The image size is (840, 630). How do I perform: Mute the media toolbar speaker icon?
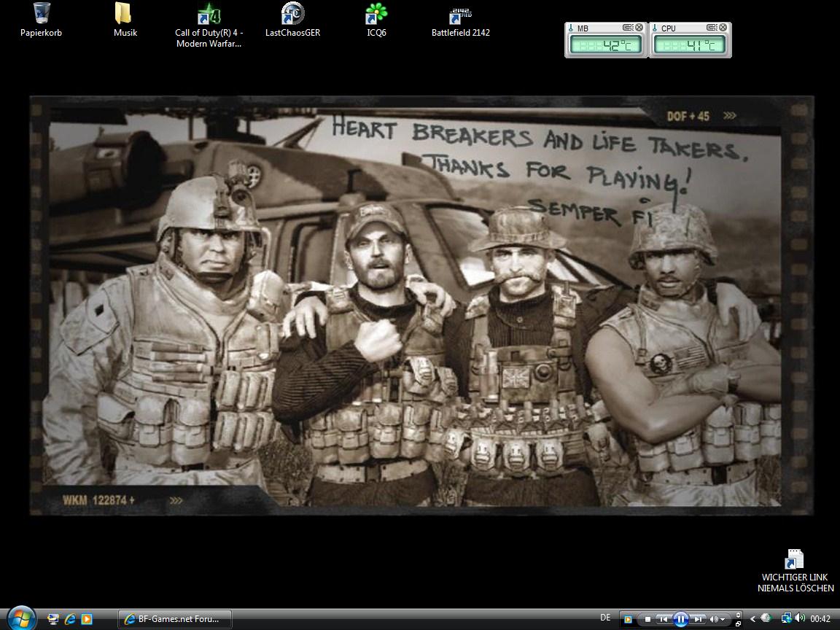pos(714,619)
